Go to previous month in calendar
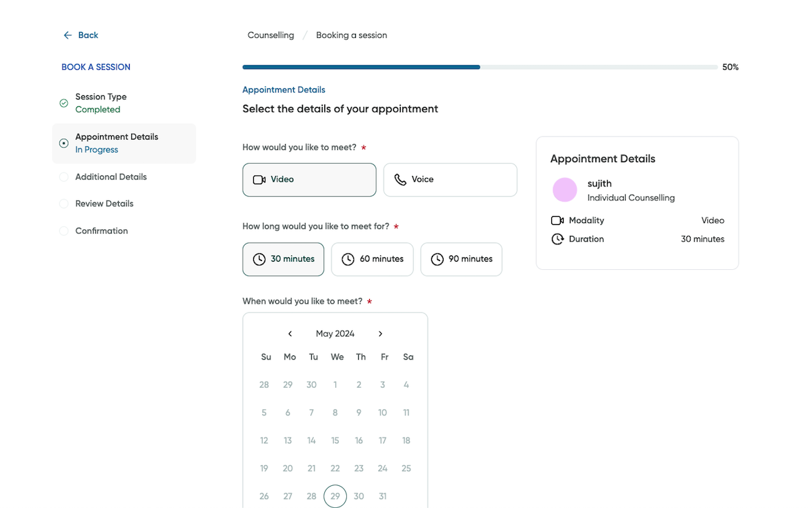Screen dimensions: 812x508 click(290, 334)
